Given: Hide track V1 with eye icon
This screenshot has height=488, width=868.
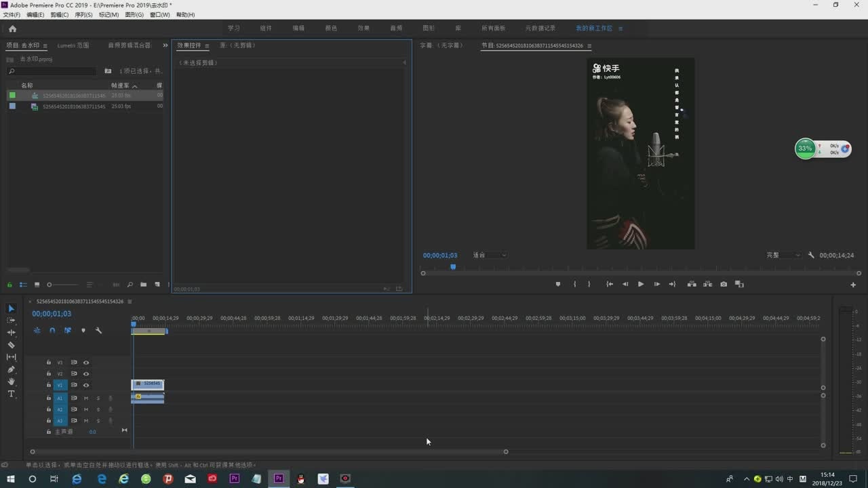Looking at the screenshot, I should pyautogui.click(x=86, y=385).
